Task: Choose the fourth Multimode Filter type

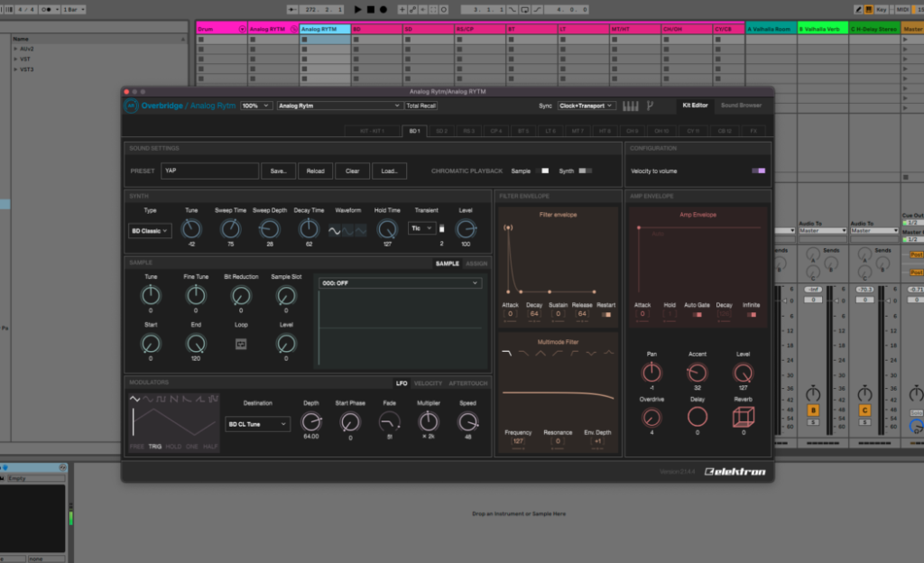Action: click(558, 354)
